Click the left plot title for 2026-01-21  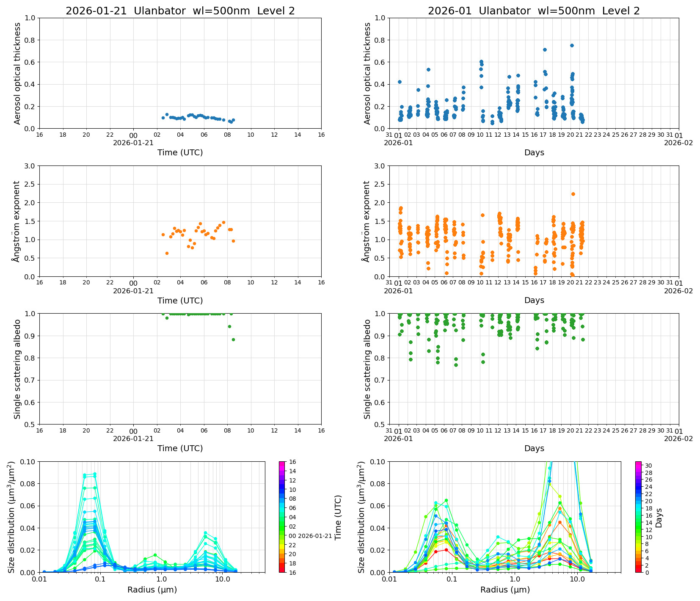180,11
